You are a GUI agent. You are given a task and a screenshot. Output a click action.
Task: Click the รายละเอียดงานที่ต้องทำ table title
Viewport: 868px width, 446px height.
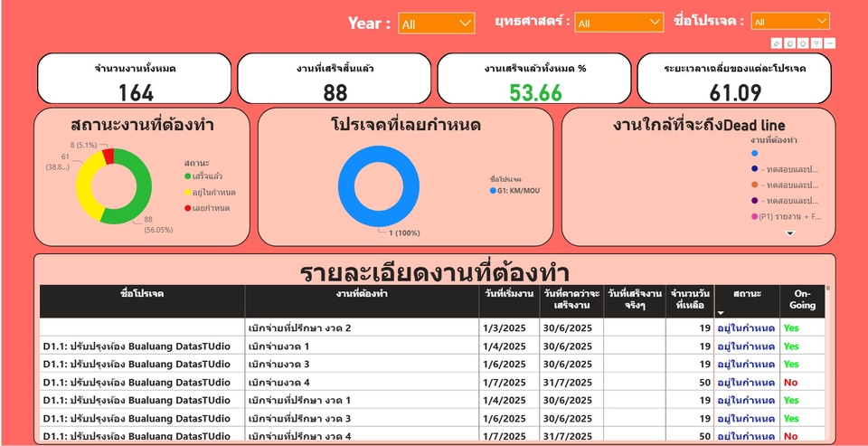click(x=435, y=272)
